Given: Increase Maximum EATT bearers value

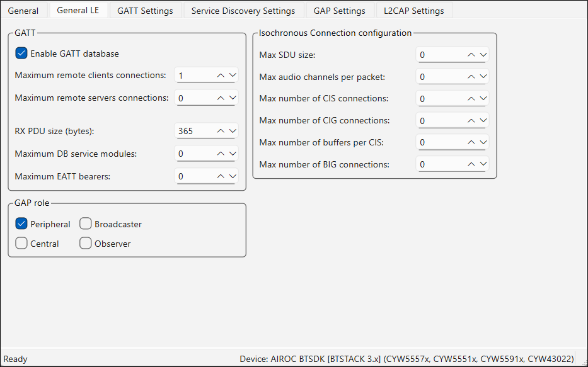Looking at the screenshot, I should click(221, 176).
